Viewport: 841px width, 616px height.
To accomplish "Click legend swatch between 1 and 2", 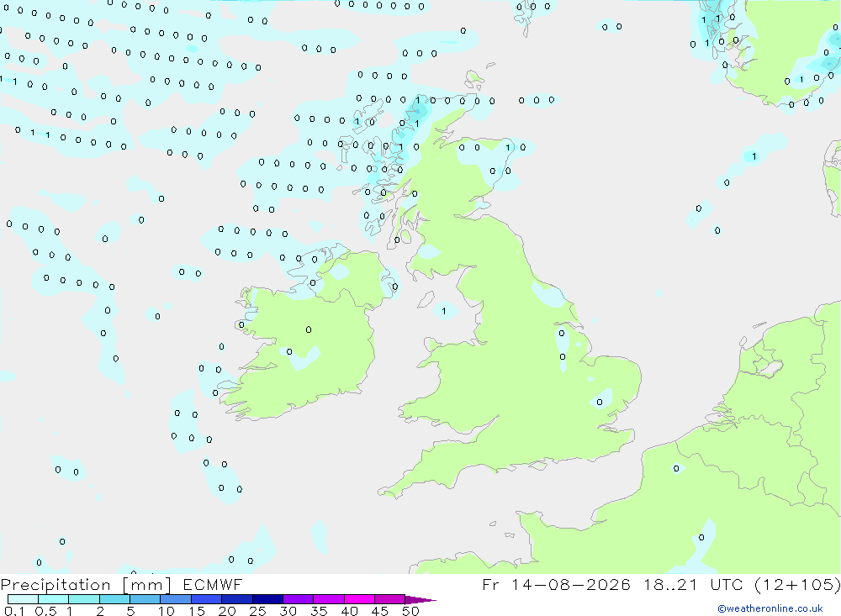I will tap(83, 599).
